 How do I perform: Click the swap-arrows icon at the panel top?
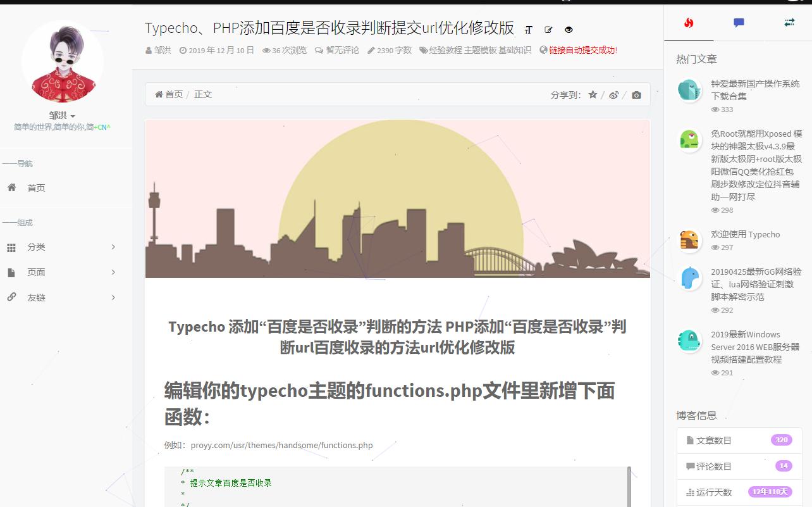point(789,22)
